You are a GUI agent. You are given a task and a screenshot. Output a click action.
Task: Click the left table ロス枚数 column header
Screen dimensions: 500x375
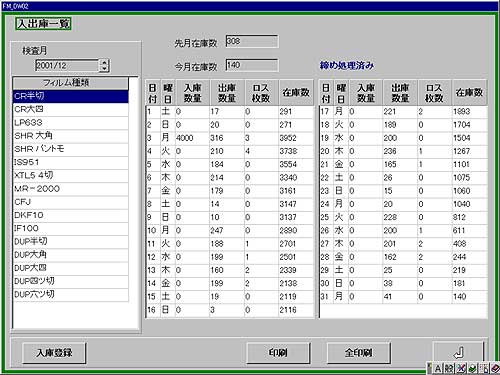pos(261,93)
